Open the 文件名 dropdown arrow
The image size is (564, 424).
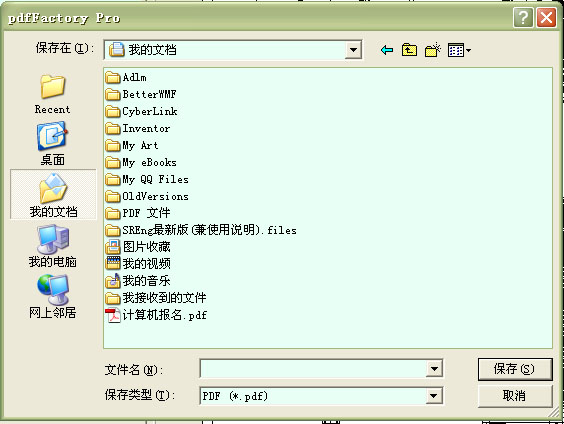coord(434,369)
